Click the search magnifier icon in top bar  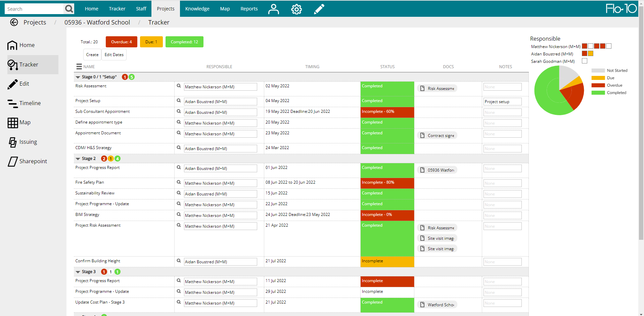pyautogui.click(x=69, y=9)
